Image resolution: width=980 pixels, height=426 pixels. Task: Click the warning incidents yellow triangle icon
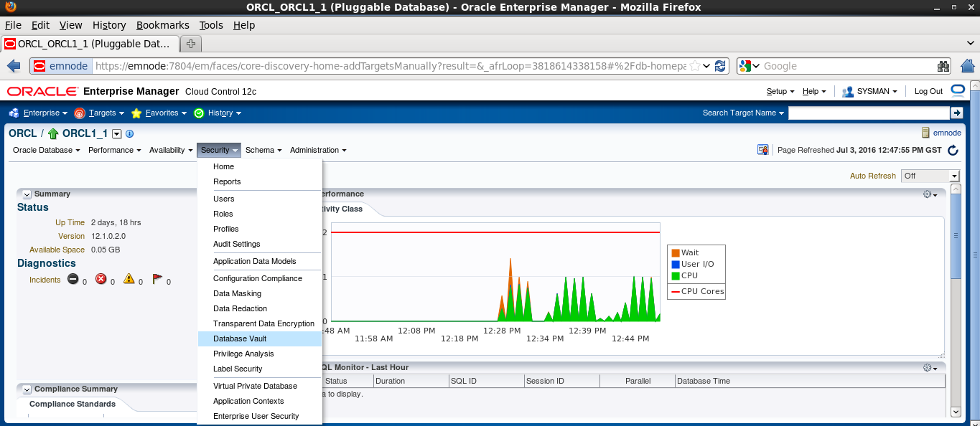click(x=129, y=279)
